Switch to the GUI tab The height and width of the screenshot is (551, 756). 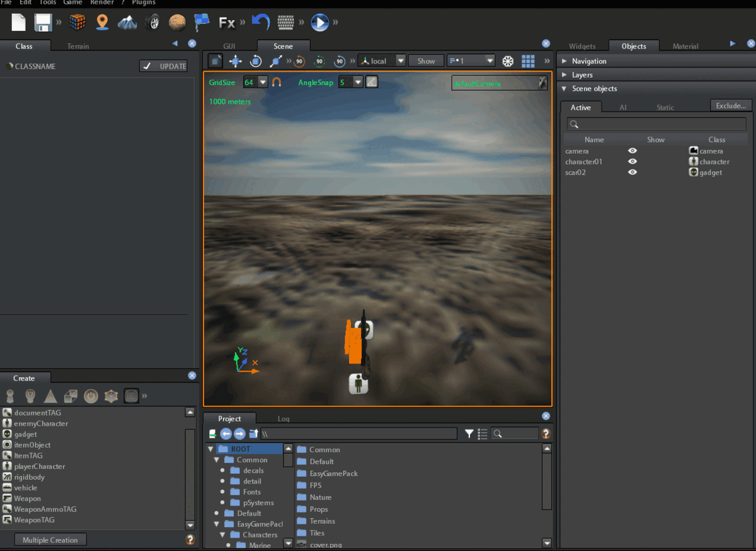229,46
